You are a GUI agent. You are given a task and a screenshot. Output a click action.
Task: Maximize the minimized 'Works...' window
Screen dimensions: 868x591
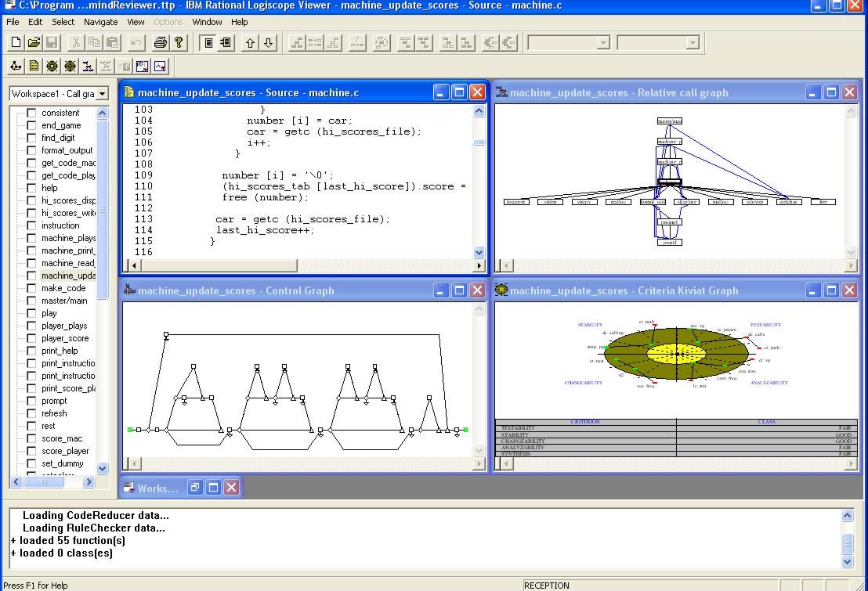(213, 488)
